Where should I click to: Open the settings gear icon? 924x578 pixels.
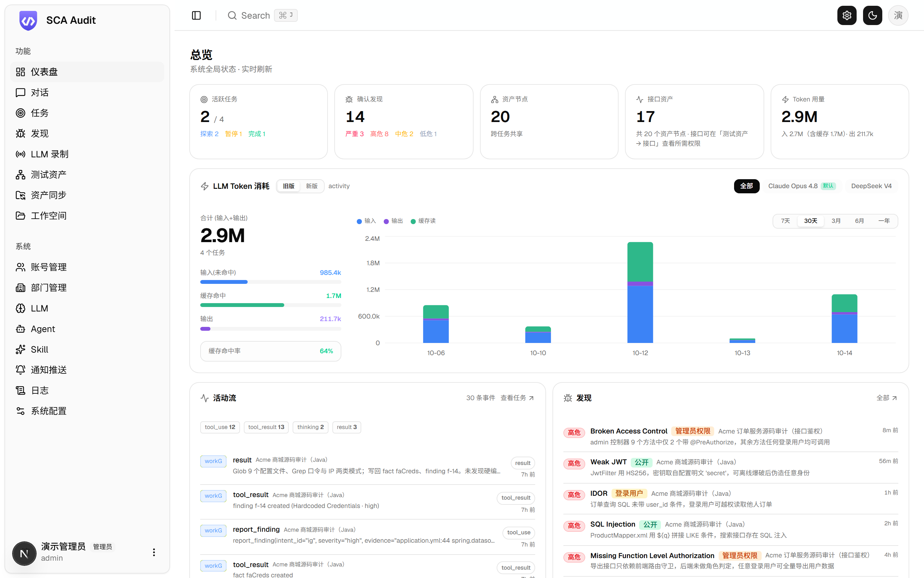point(846,15)
